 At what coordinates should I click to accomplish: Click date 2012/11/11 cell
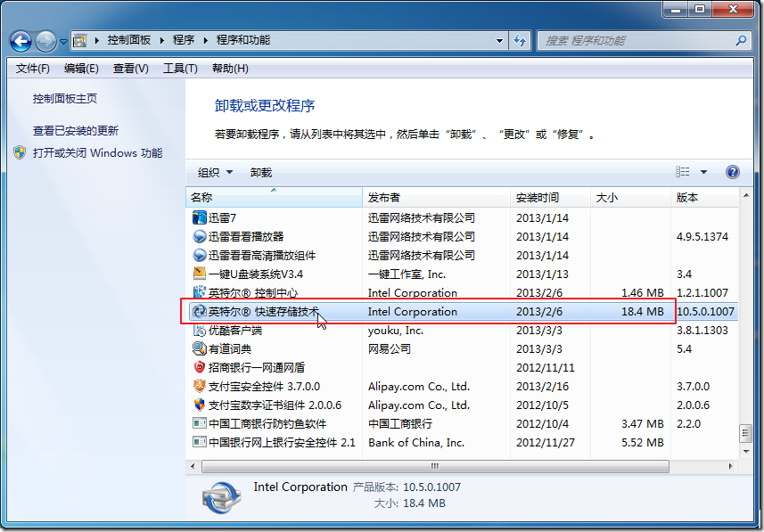546,368
